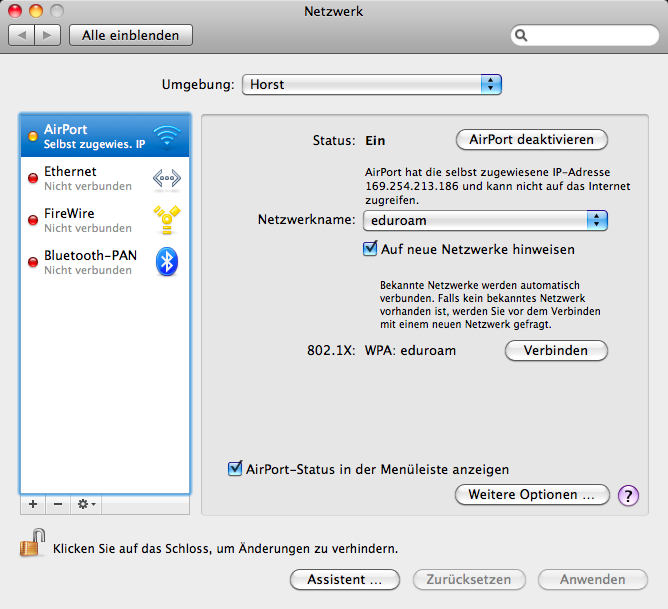Click the magnifier icon in search field
Image resolution: width=668 pixels, height=609 pixels.
tap(521, 35)
